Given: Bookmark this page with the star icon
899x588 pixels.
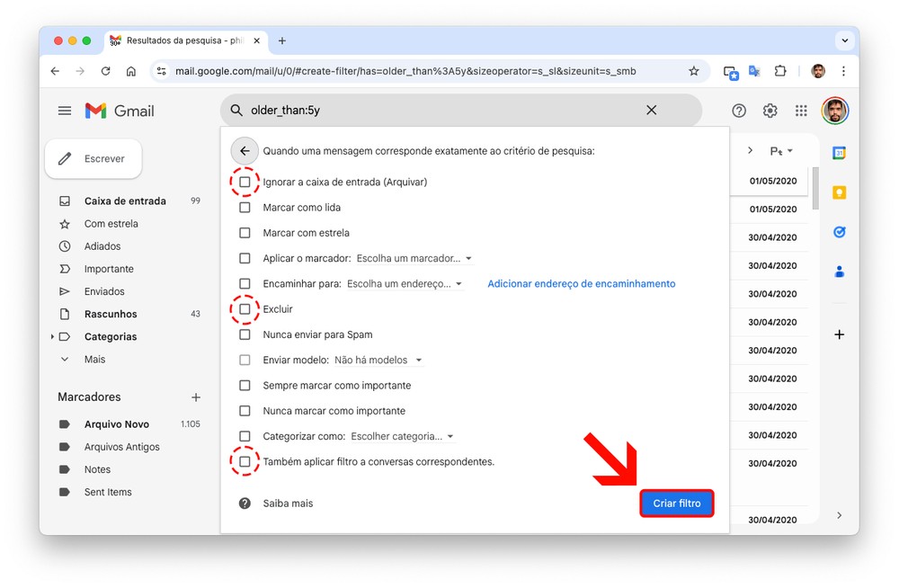Looking at the screenshot, I should click(x=694, y=71).
